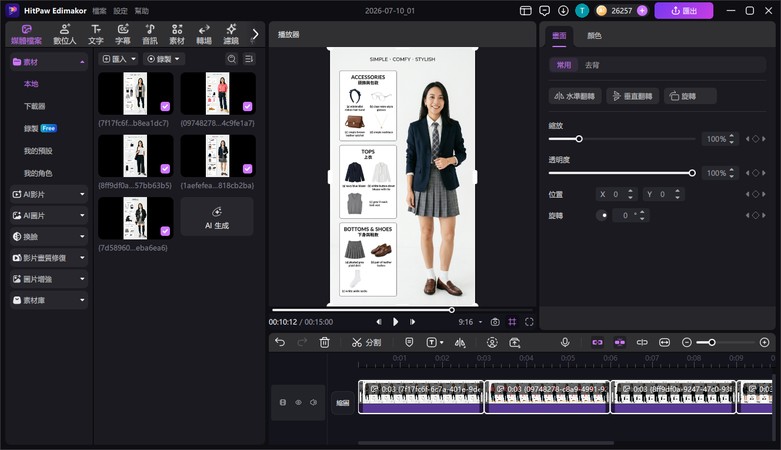Click the timeline zoom slider handle
The width and height of the screenshot is (781, 450).
[x=712, y=342]
